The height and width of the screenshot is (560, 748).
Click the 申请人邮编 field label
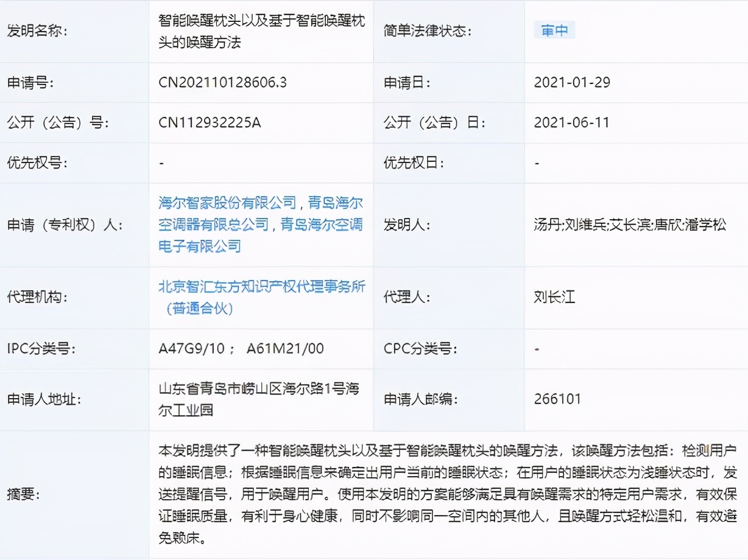(x=420, y=399)
